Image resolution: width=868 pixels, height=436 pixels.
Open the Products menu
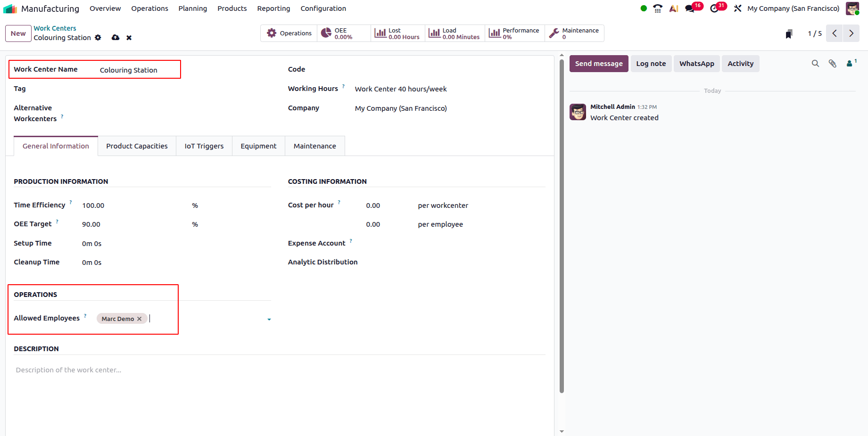coord(232,8)
